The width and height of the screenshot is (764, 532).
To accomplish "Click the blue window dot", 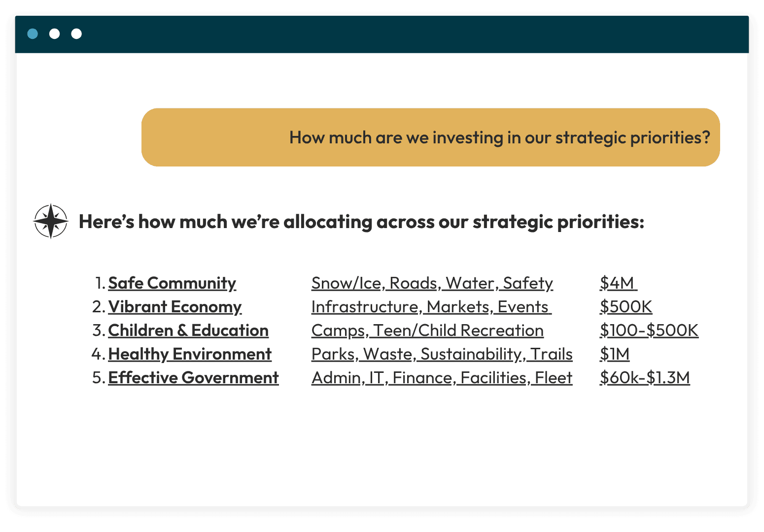I will pos(33,33).
